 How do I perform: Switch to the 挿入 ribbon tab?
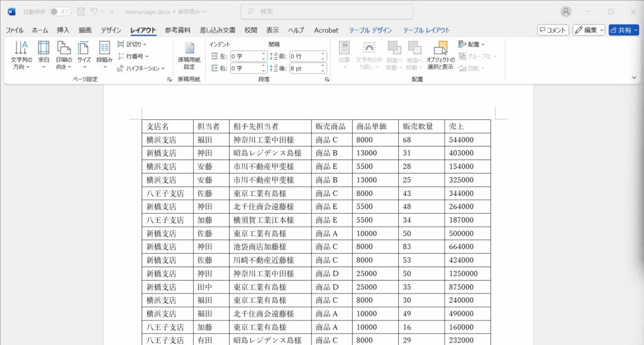click(63, 30)
